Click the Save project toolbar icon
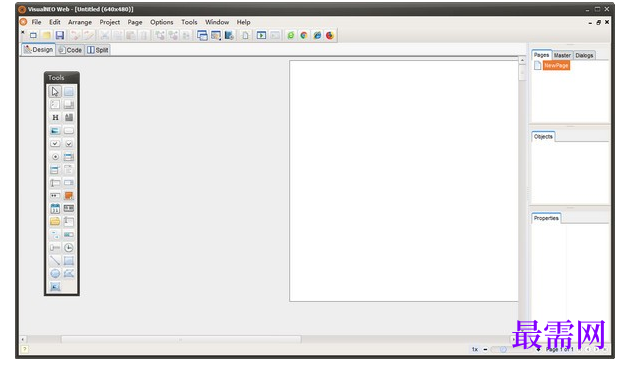 pos(60,35)
